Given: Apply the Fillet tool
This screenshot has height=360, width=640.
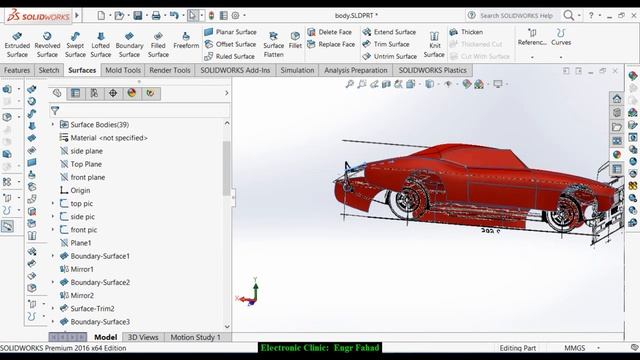Looking at the screenshot, I should (x=295, y=41).
